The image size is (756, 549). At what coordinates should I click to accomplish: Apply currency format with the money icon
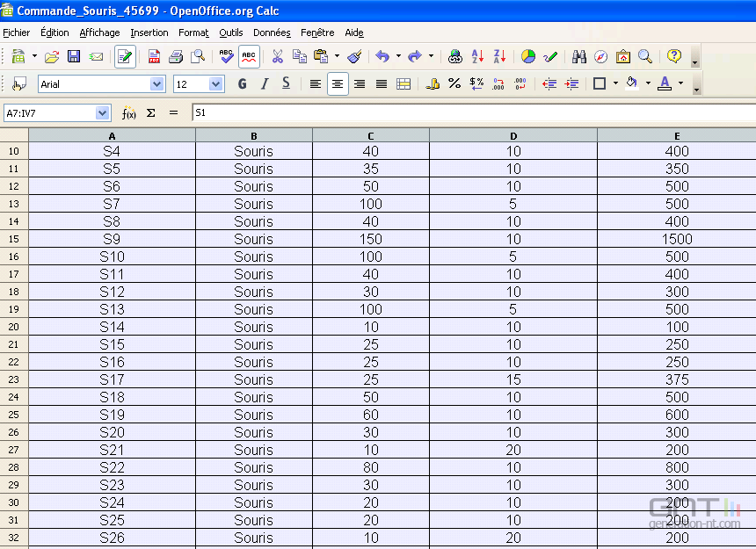click(x=434, y=83)
